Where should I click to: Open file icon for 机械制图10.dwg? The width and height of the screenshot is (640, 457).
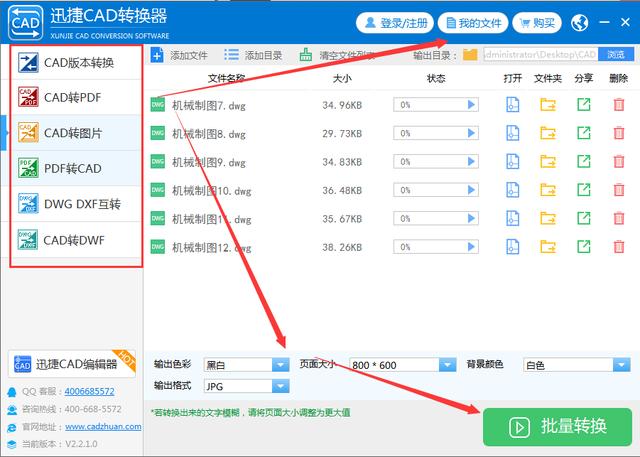513,190
